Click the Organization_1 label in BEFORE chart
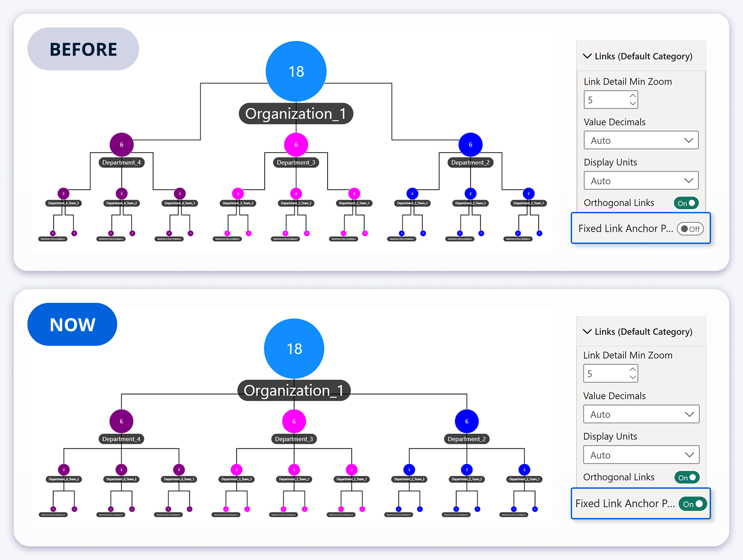Screen dimensions: 743x560 pos(296,113)
